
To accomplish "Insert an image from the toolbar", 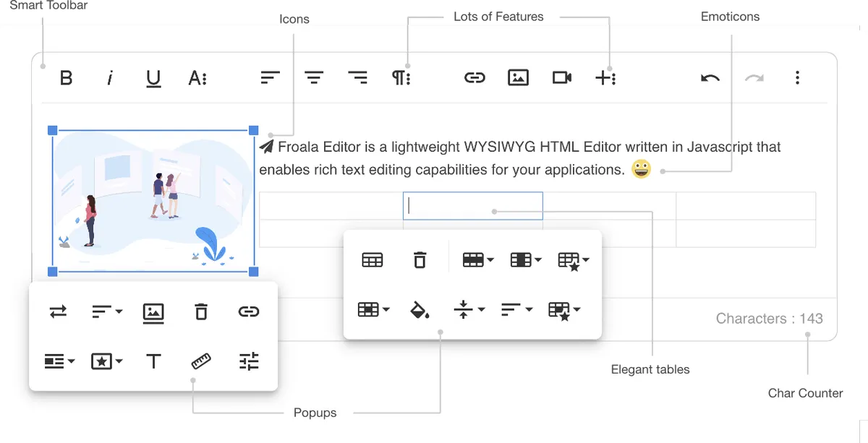I will 518,77.
